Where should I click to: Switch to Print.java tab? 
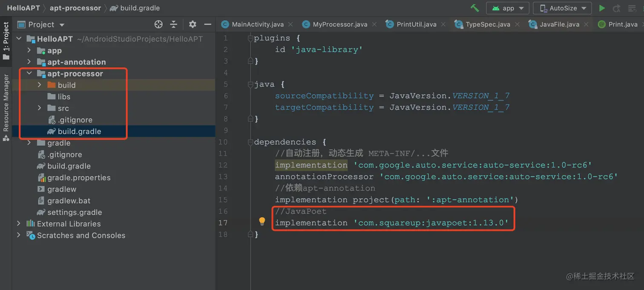(618, 24)
